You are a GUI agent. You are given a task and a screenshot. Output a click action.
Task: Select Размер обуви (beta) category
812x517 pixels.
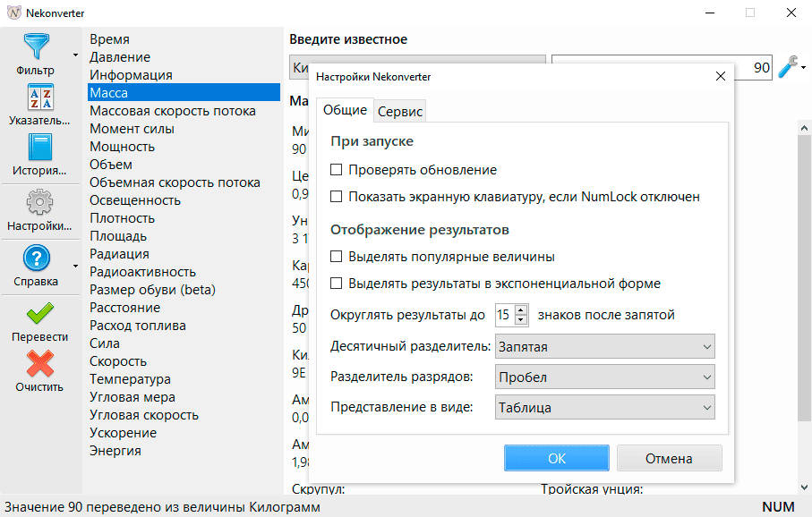pos(152,290)
